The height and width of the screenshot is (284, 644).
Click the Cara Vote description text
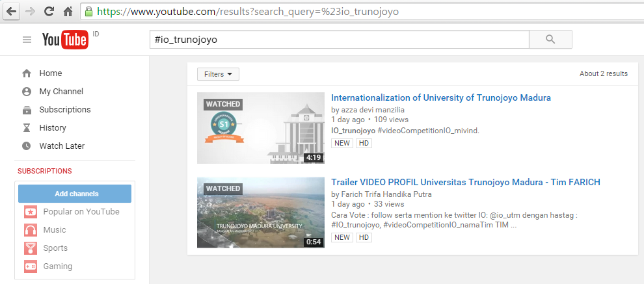pyautogui.click(x=454, y=220)
